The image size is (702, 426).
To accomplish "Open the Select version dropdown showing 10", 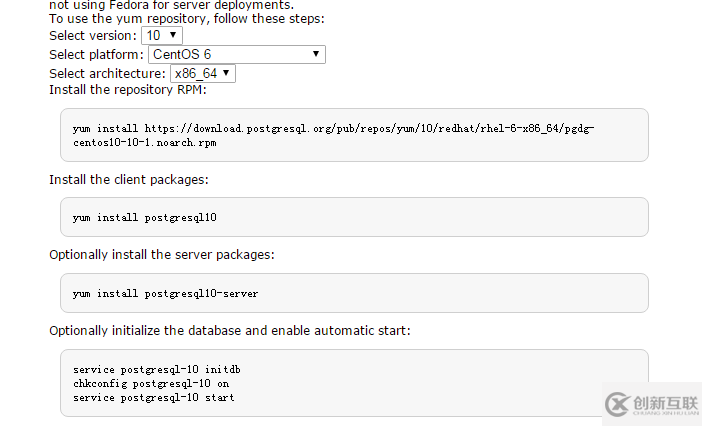I will 161,36.
